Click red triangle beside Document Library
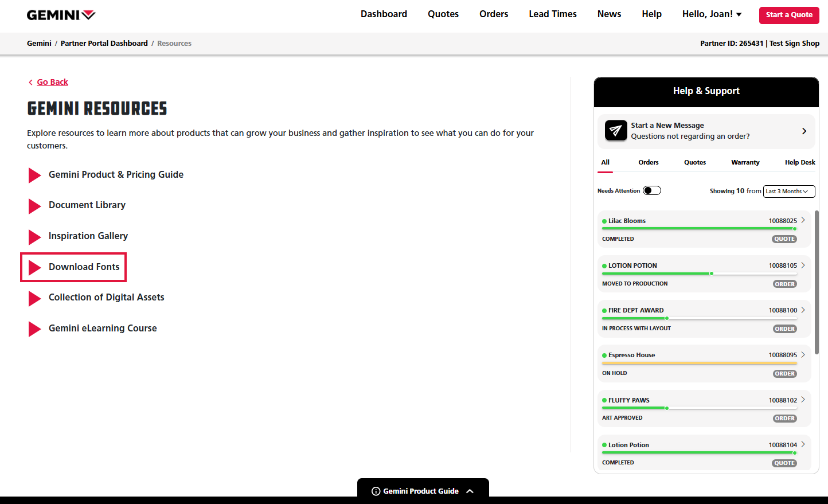Viewport: 828px width, 504px height. pos(34,206)
